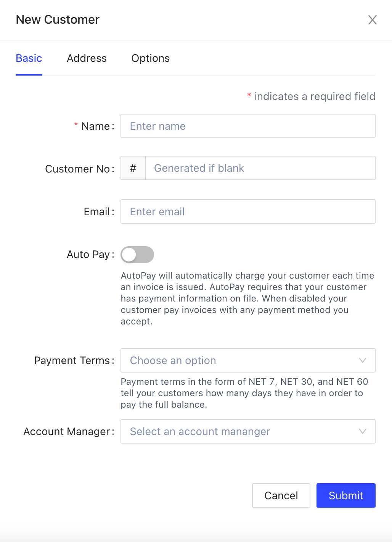Click the 'Generated if blank' customer number field
The width and height of the screenshot is (392, 542).
click(260, 168)
